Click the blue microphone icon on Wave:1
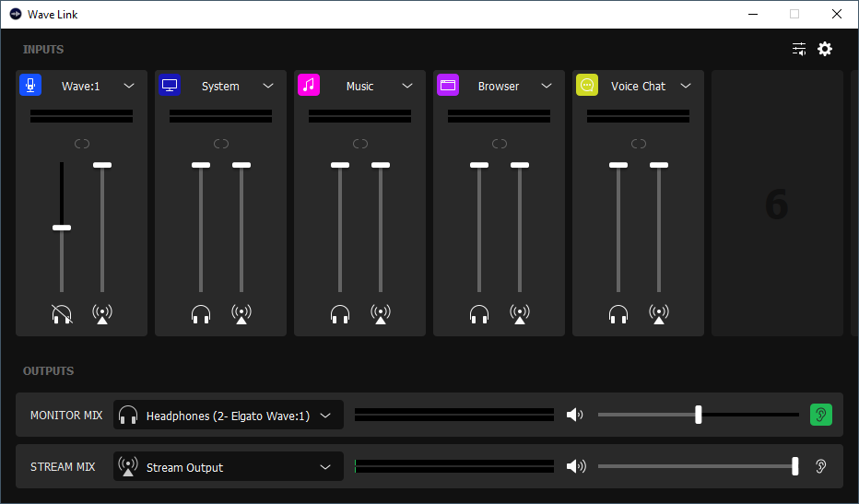Image resolution: width=859 pixels, height=504 pixels. click(30, 86)
